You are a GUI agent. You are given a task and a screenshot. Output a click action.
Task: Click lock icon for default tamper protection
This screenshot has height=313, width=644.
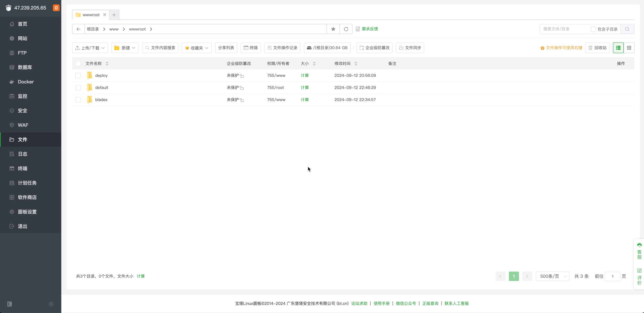(x=242, y=88)
